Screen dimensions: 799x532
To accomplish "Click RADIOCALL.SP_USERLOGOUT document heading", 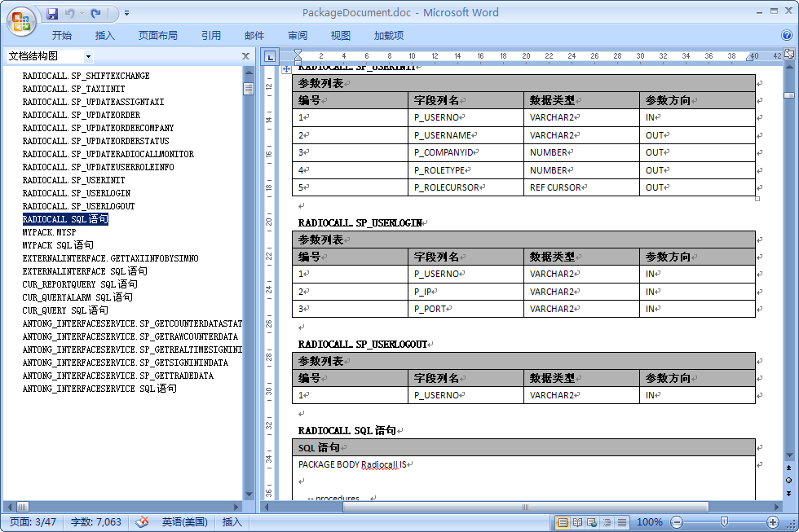I will coord(363,345).
